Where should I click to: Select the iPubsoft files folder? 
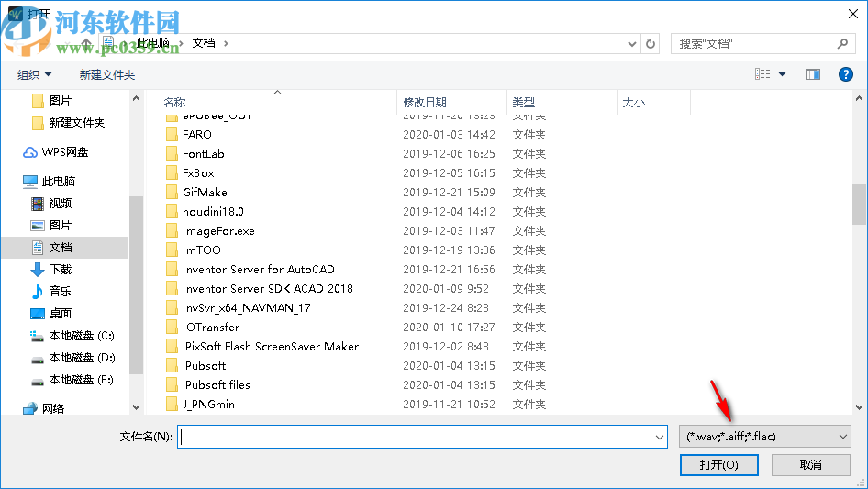217,385
